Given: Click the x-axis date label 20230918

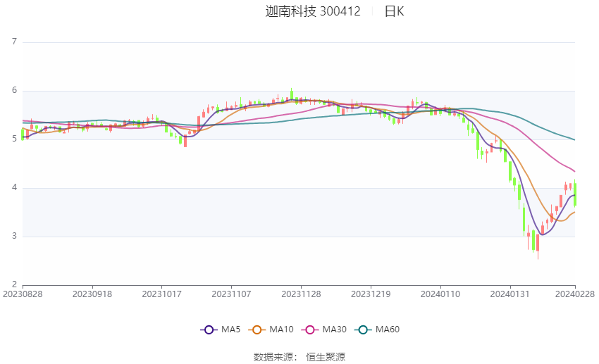Looking at the screenshot, I should point(92,294).
